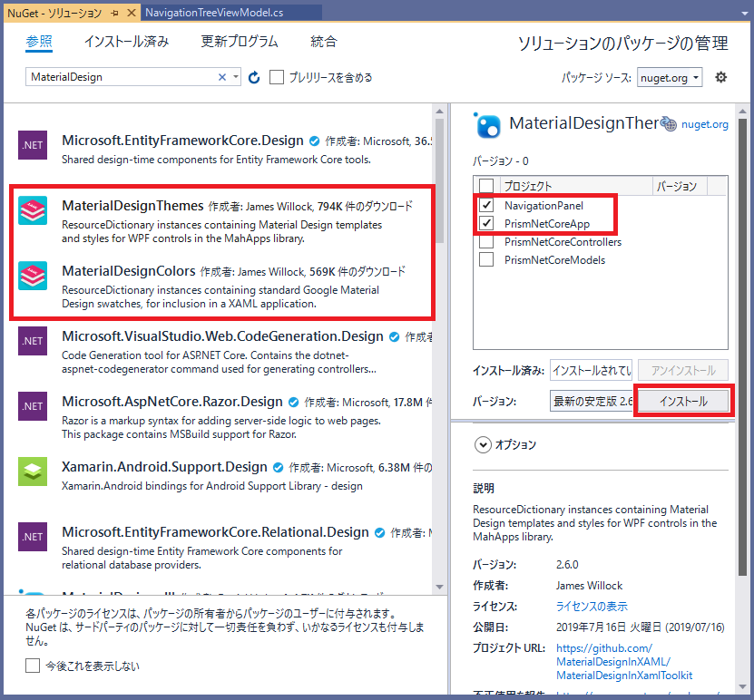Open the package source nuget.org dropdown
This screenshot has height=700, width=754.
pyautogui.click(x=670, y=77)
